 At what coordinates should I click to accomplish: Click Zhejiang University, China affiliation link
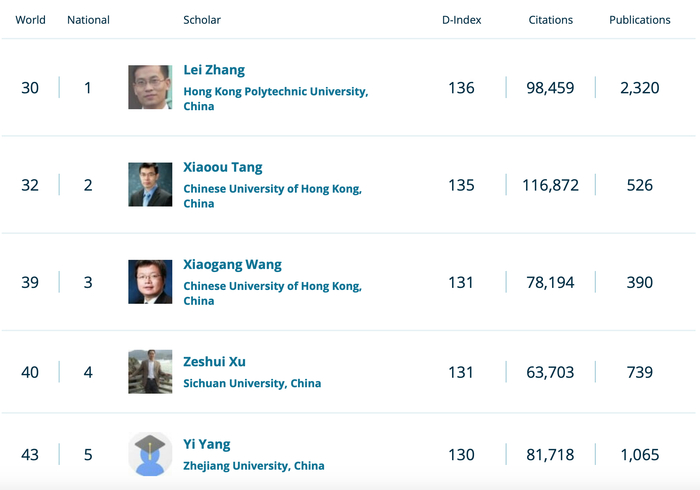tap(254, 466)
